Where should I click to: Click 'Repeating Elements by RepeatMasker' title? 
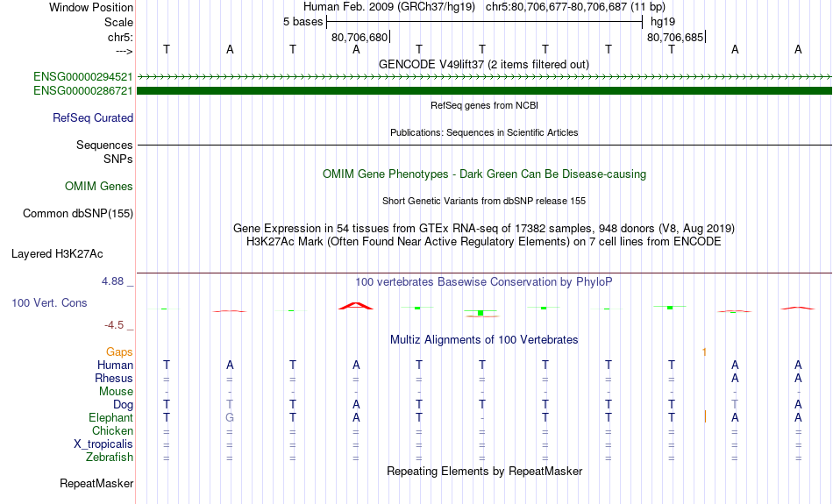click(485, 472)
